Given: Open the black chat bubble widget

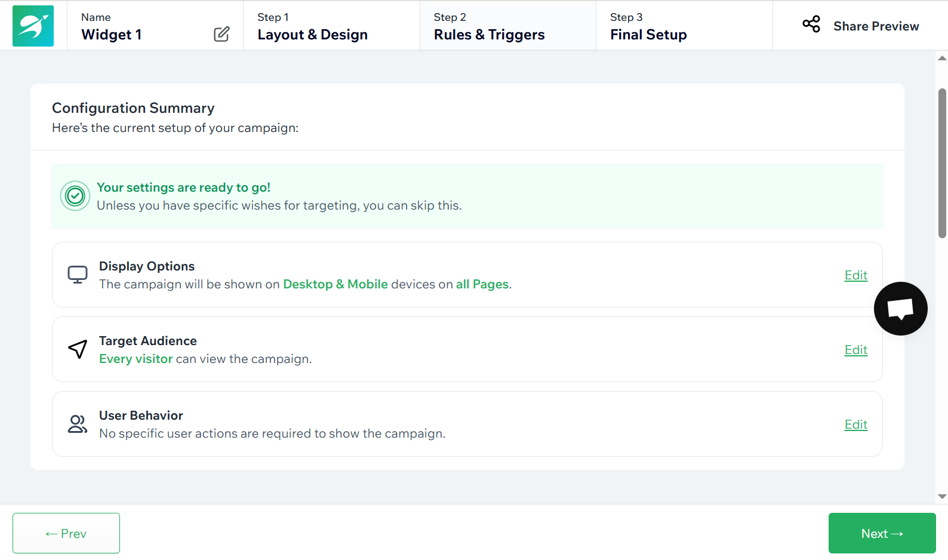Looking at the screenshot, I should (900, 309).
